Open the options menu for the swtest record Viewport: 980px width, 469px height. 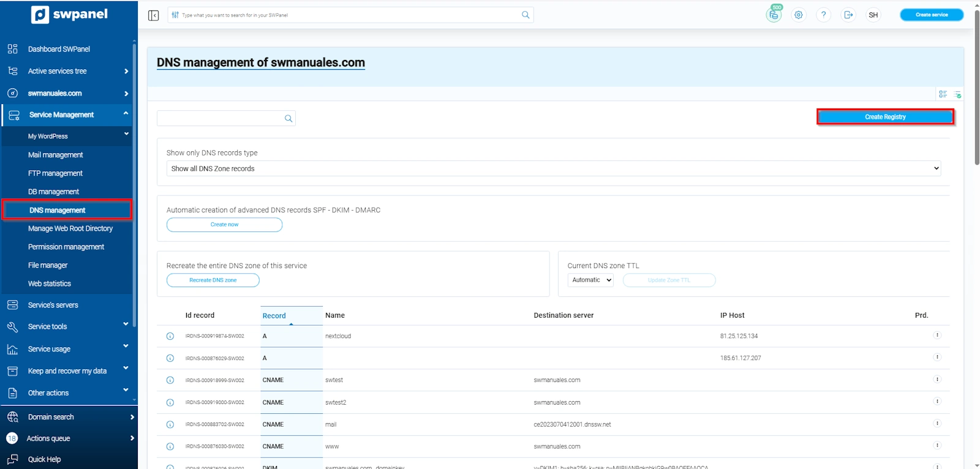(937, 379)
